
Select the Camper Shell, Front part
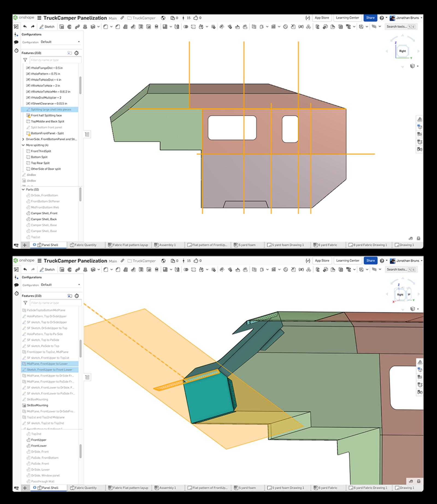pyautogui.click(x=44, y=213)
